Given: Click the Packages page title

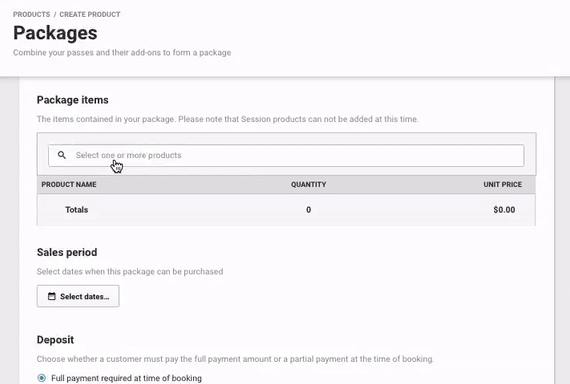Looking at the screenshot, I should coord(55,33).
